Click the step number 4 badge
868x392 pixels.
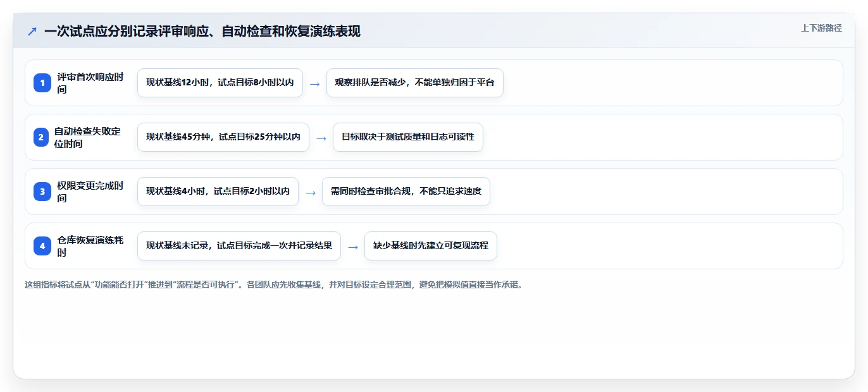tap(42, 246)
